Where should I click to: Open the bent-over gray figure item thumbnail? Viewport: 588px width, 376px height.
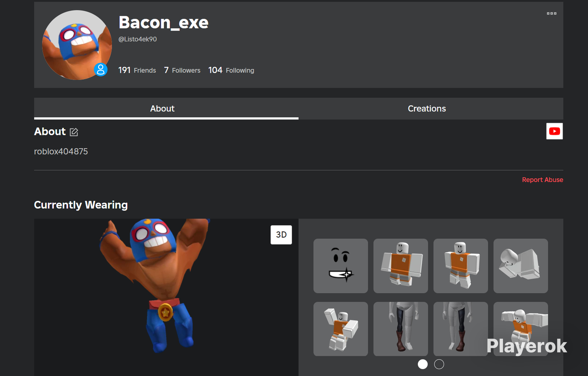tap(521, 266)
